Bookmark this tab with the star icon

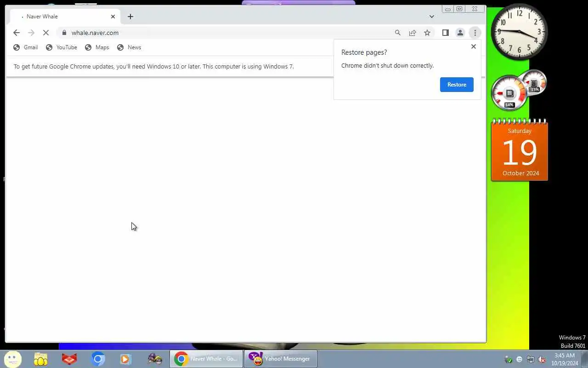point(427,33)
